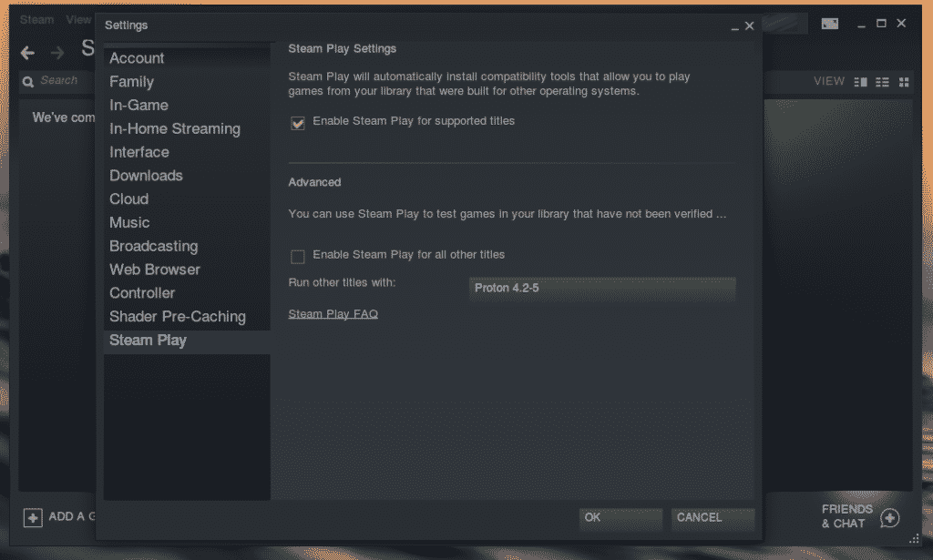This screenshot has height=560, width=933.
Task: Click the search magnifier icon
Action: (28, 81)
